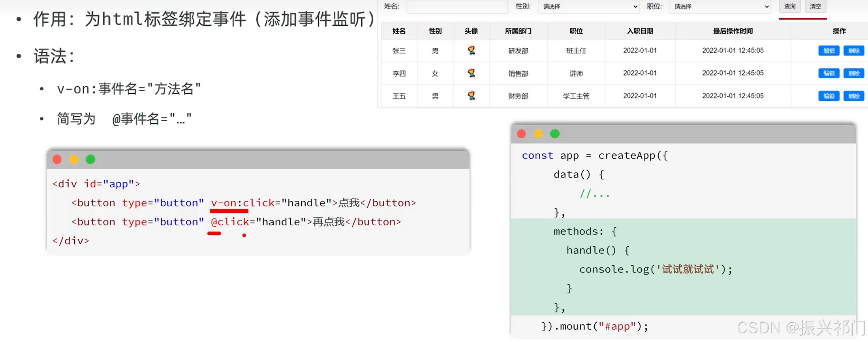
Task: Select the name cell 张三
Action: tap(399, 51)
